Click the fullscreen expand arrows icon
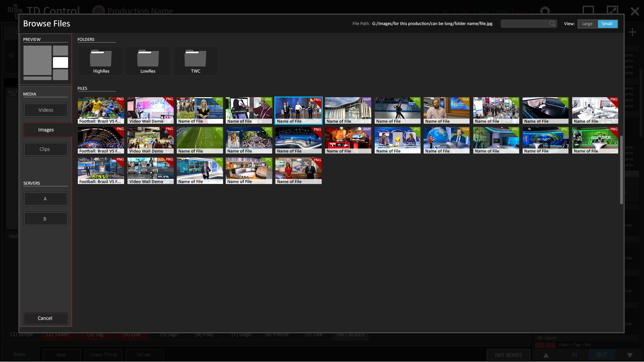644x362 pixels. (612, 10)
